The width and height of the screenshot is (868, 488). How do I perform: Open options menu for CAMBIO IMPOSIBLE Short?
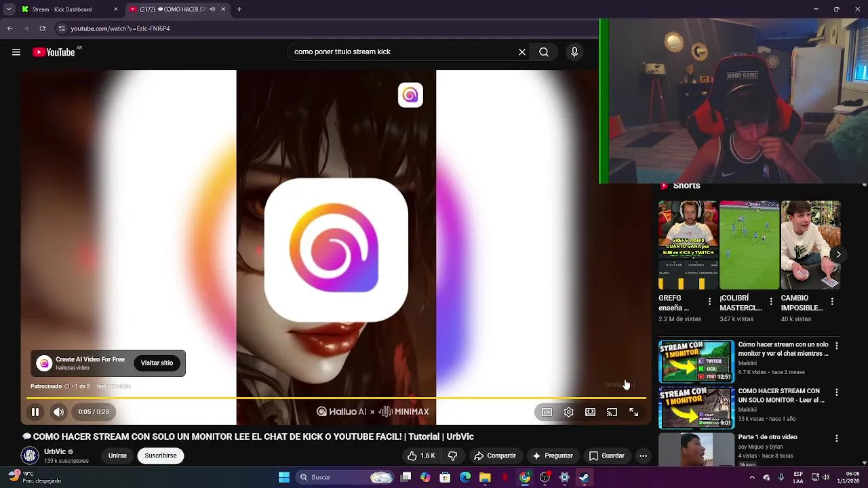[x=832, y=302]
